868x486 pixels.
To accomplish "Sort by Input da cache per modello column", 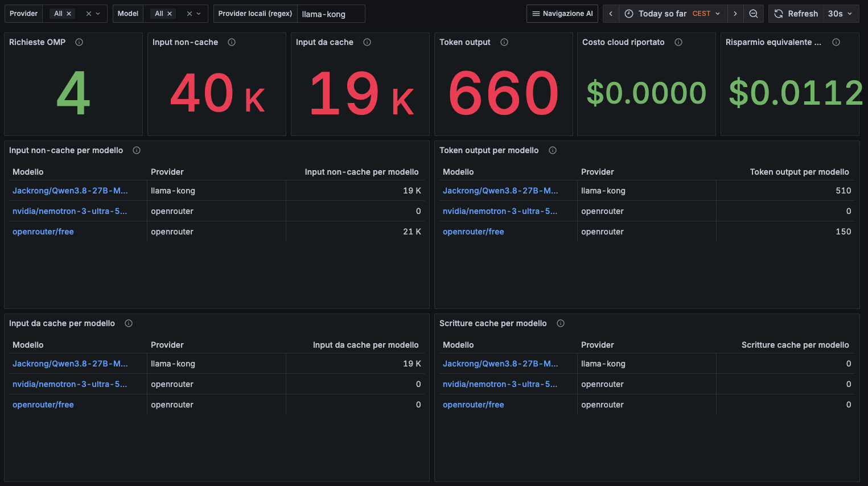I will click(x=366, y=345).
